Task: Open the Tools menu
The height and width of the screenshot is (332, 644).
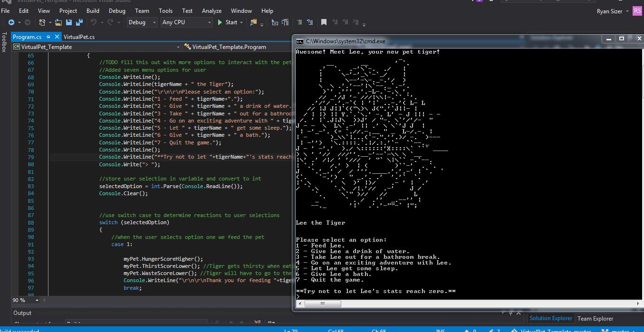Action: click(166, 10)
